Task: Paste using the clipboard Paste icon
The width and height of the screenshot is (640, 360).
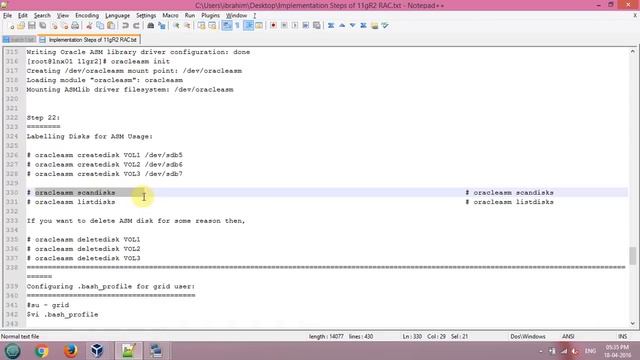Action: (111, 26)
